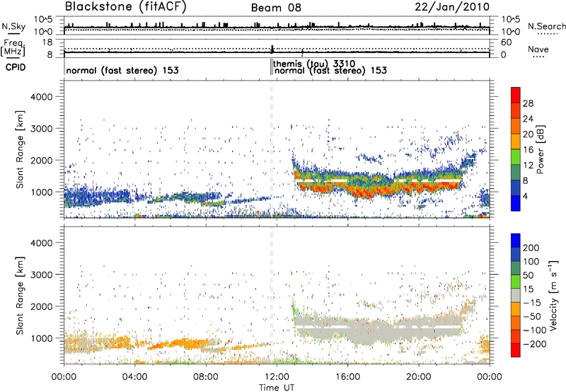This screenshot has height=392, width=566.
Task: Click the "4" tick on Power colorbar
Action: pos(526,196)
